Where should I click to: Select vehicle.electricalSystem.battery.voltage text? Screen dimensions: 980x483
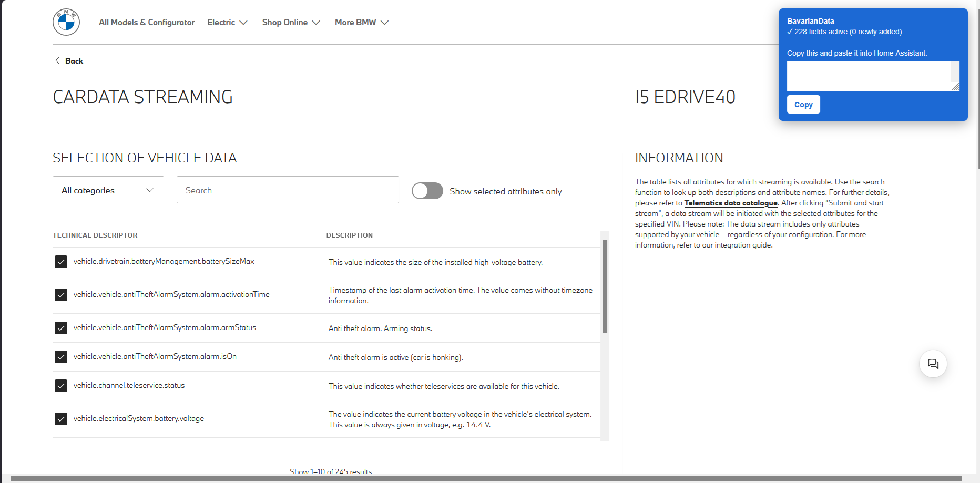(139, 418)
